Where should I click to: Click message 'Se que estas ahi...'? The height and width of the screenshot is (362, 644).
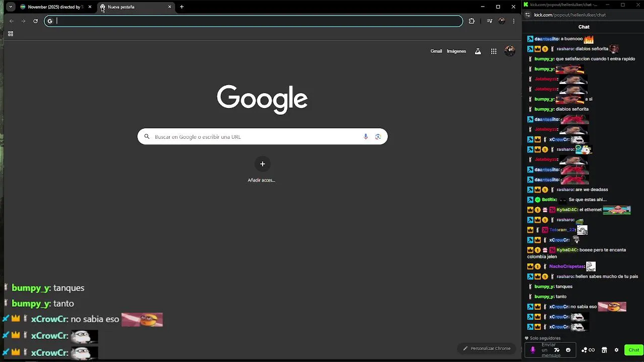point(588,200)
